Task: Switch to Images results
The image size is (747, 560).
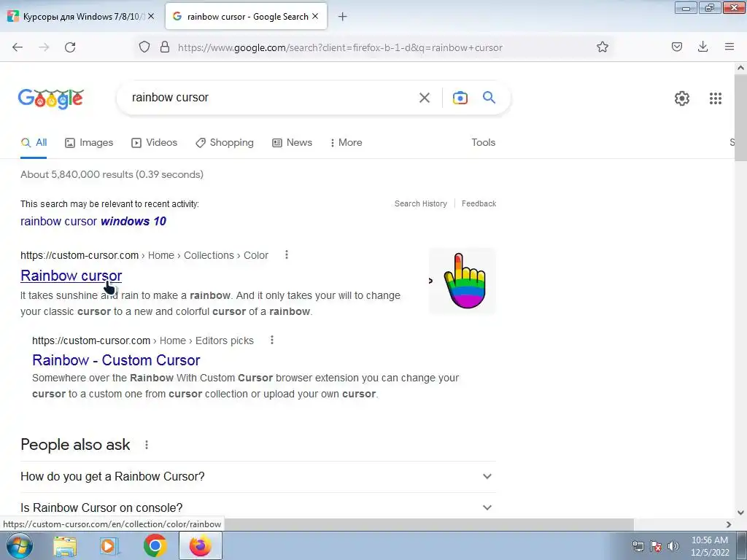Action: (89, 142)
